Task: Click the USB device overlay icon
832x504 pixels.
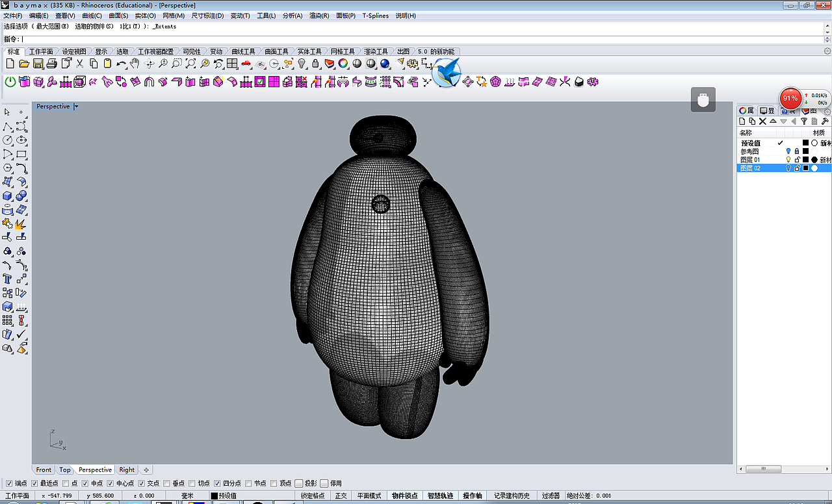Action: (x=703, y=100)
